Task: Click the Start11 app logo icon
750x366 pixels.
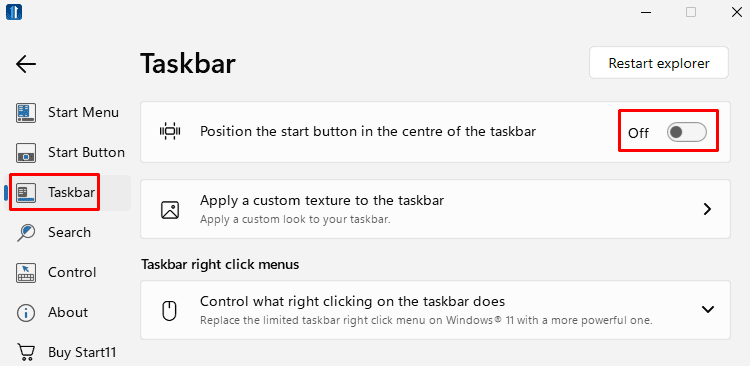Action: pyautogui.click(x=14, y=12)
